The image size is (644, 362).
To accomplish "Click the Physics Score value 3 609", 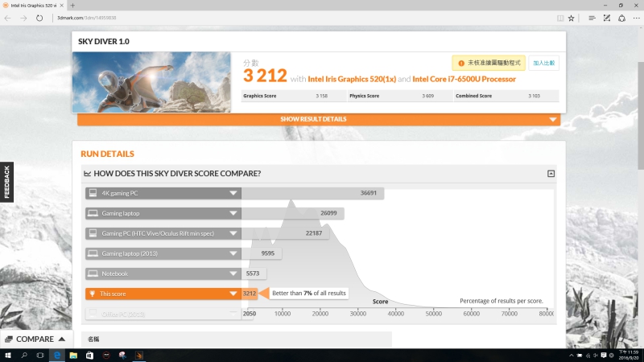I will (x=428, y=96).
